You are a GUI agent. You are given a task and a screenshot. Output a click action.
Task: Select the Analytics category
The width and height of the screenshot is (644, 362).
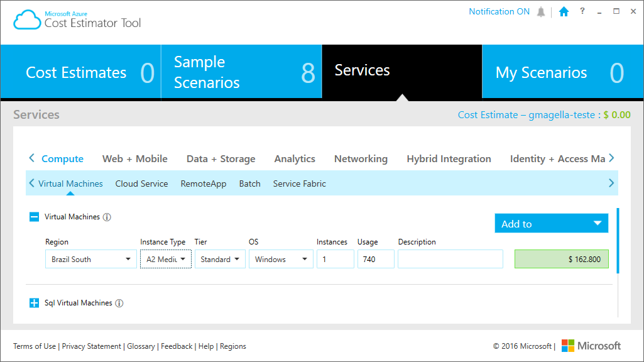pyautogui.click(x=295, y=158)
